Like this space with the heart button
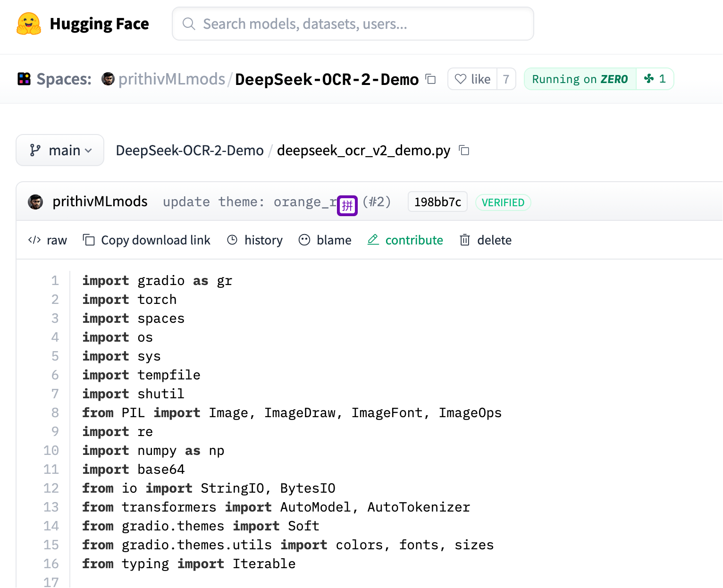The width and height of the screenshot is (723, 588). (472, 79)
